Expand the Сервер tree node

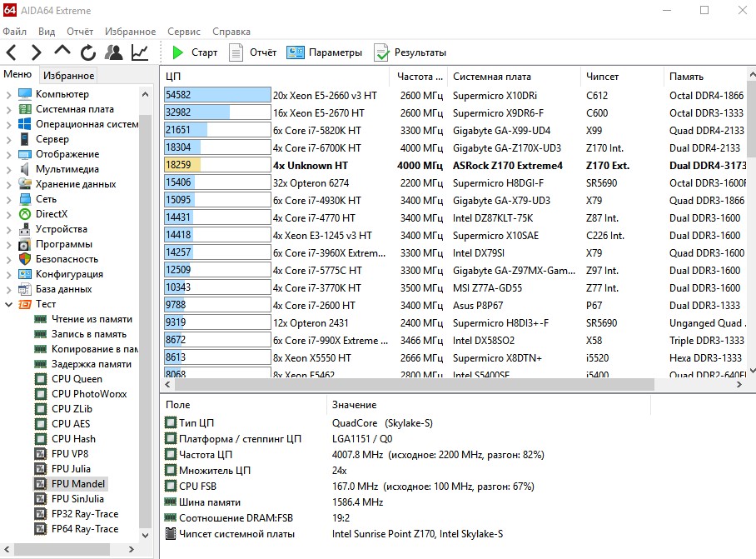[x=8, y=139]
